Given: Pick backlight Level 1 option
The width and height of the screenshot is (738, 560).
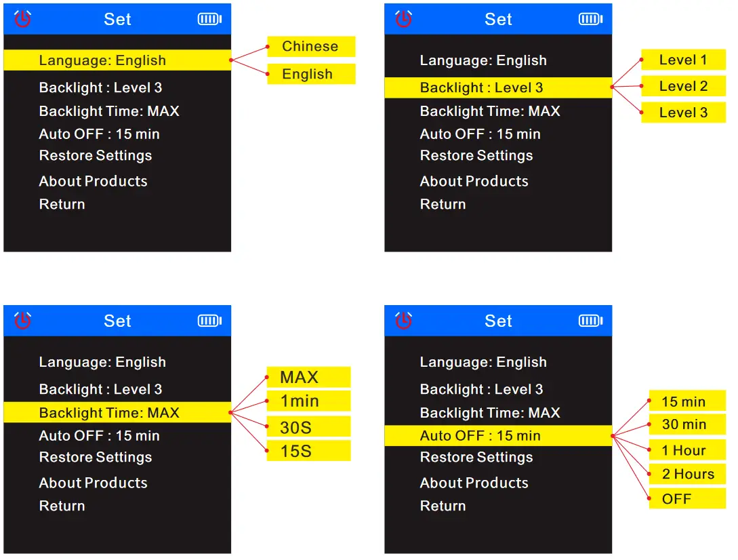Looking at the screenshot, I should click(683, 60).
